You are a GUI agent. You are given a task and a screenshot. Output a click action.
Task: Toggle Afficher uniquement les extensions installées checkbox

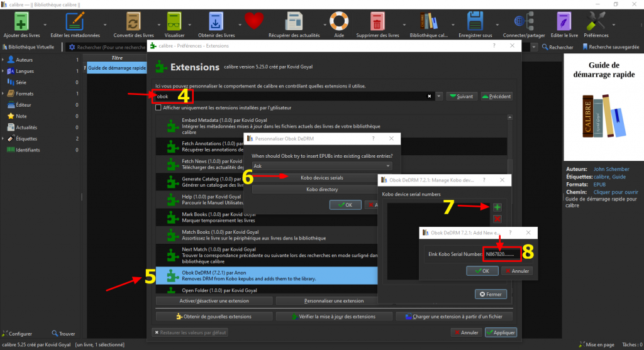[158, 107]
